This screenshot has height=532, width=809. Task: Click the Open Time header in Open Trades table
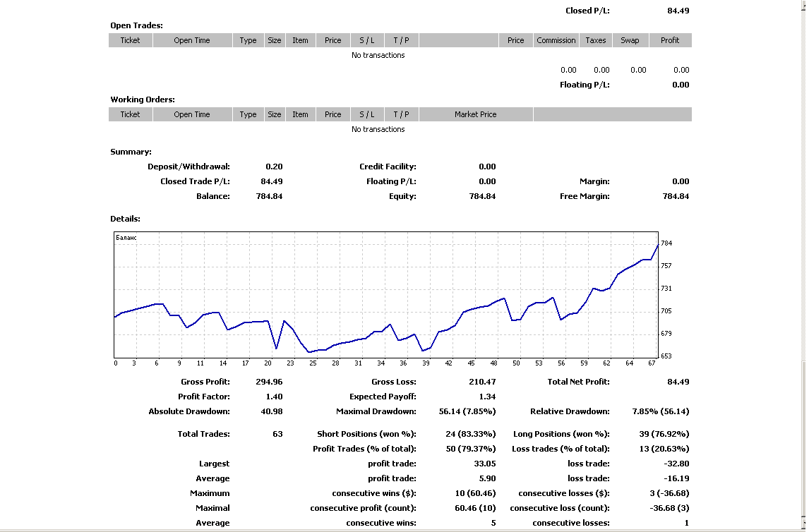[x=192, y=40]
